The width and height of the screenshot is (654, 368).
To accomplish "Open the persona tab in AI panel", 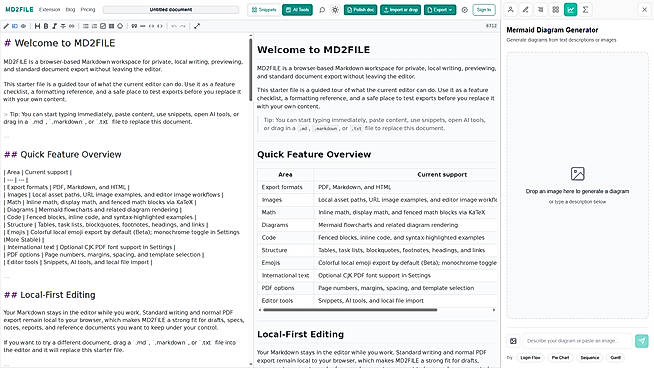I will (x=511, y=10).
